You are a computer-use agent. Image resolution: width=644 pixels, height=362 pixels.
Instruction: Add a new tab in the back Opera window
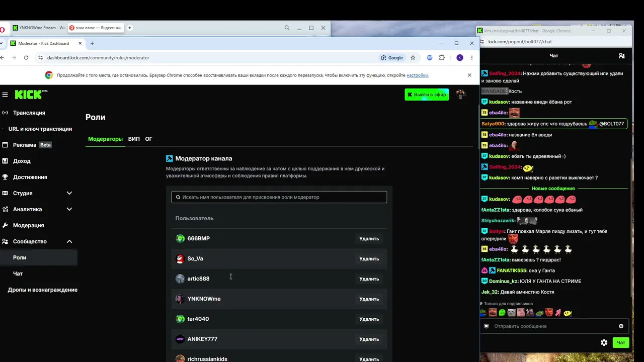(129, 28)
